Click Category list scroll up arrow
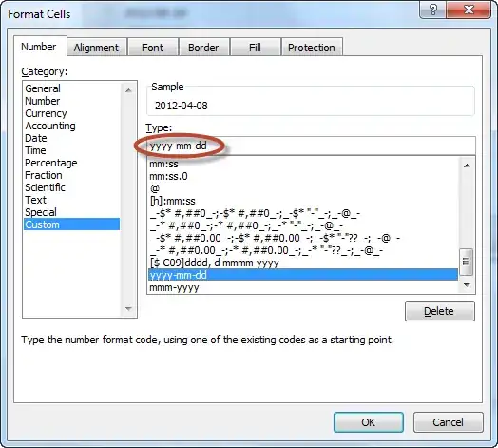Image resolution: width=498 pixels, height=448 pixels. (128, 90)
